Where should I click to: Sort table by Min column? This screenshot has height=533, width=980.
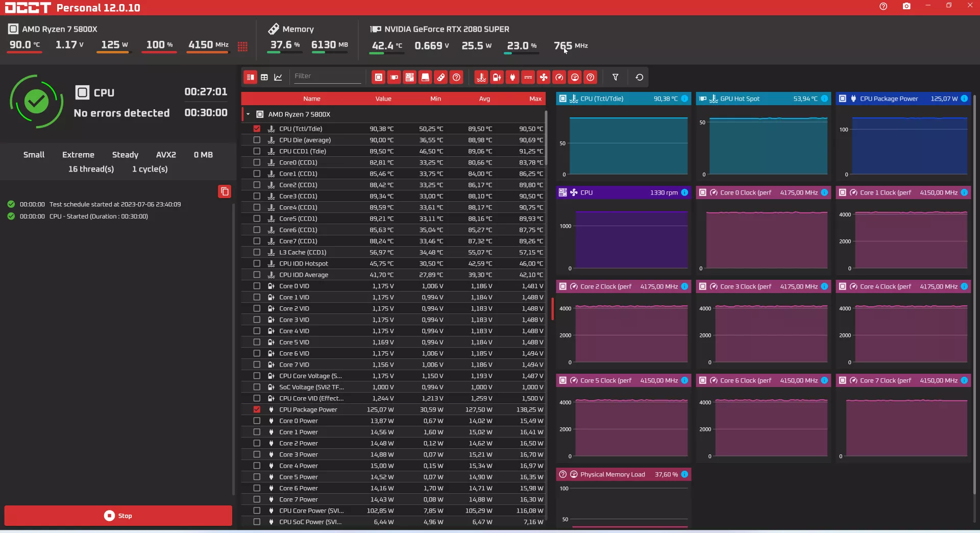pos(435,99)
